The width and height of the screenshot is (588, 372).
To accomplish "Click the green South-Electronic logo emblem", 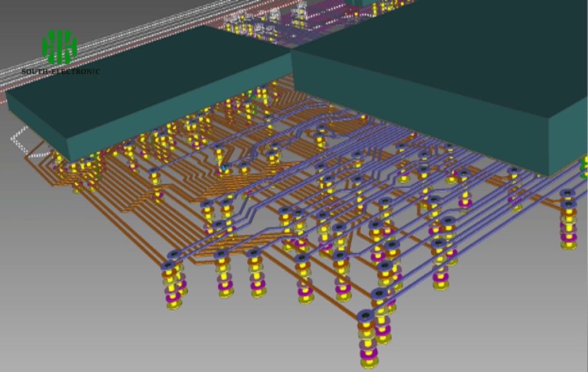I will pos(60,47).
